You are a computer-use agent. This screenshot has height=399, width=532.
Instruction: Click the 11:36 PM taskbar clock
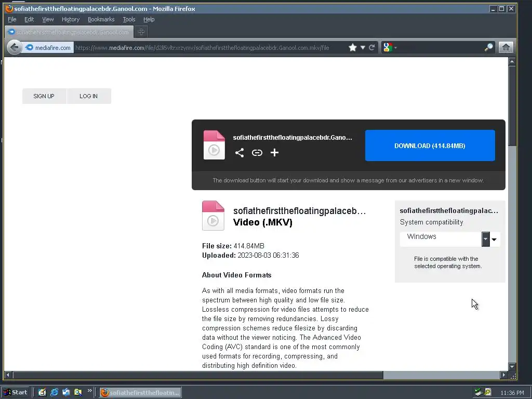click(x=512, y=393)
